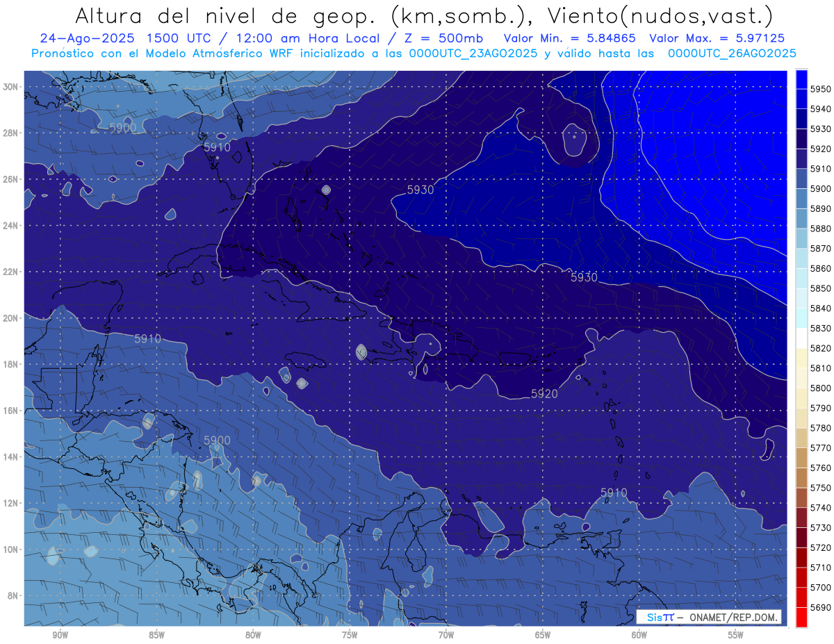
Task: Click the 5910 contour label near the Yucatan
Action: tap(147, 339)
